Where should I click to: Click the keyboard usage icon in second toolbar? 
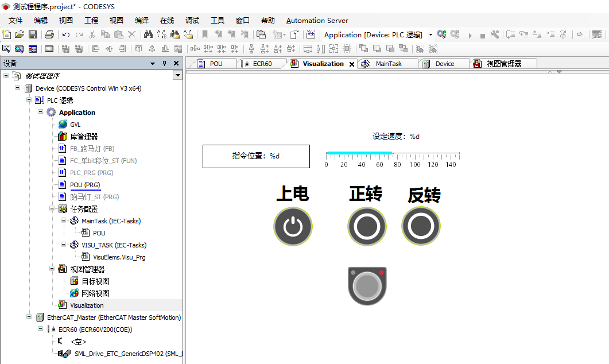click(49, 49)
